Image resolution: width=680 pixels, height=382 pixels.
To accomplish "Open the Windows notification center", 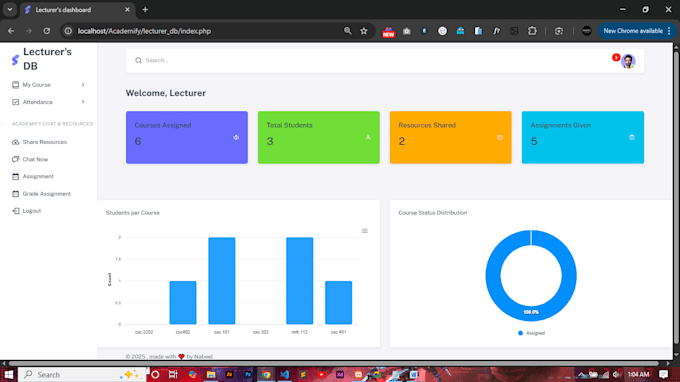I will click(x=664, y=374).
